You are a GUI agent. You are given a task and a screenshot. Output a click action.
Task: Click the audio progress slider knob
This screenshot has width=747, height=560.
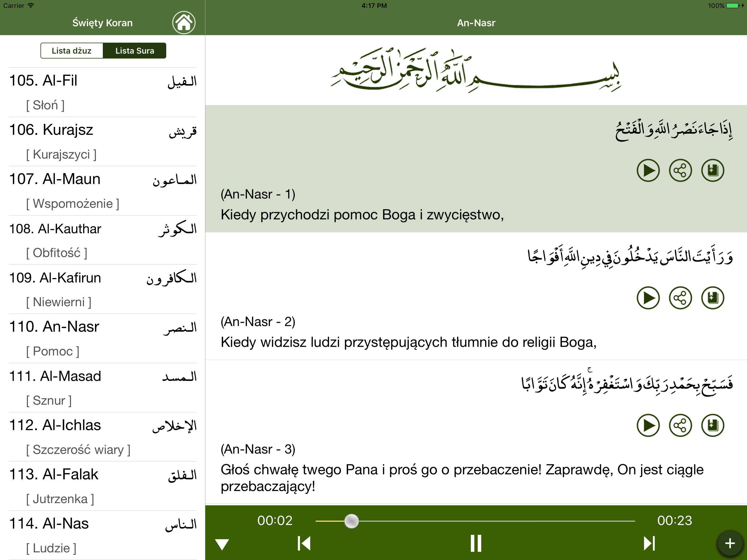point(351,521)
